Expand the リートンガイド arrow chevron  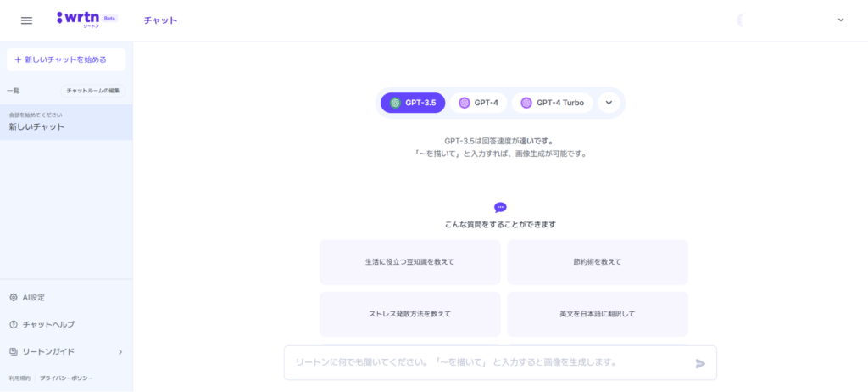(x=120, y=351)
